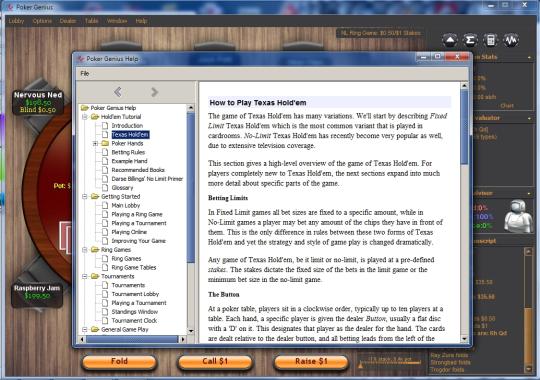
Task: Click the Poker Genius Help root folder icon
Action: (85, 108)
